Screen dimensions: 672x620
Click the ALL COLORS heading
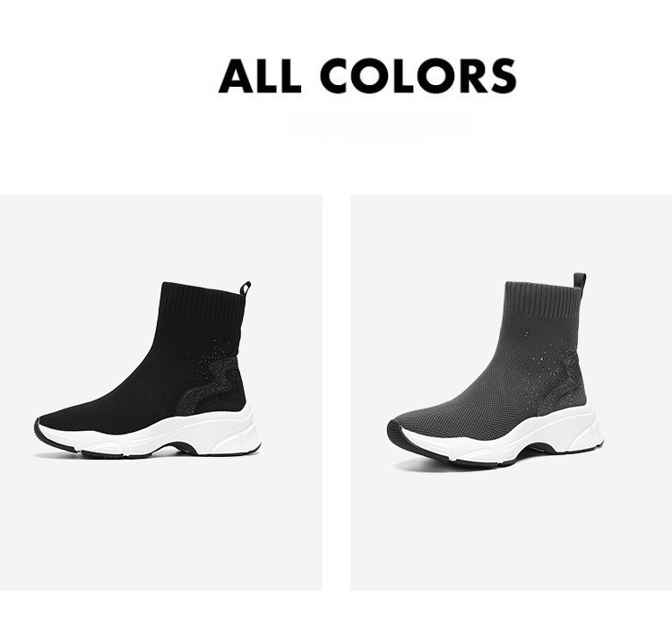coord(367,76)
